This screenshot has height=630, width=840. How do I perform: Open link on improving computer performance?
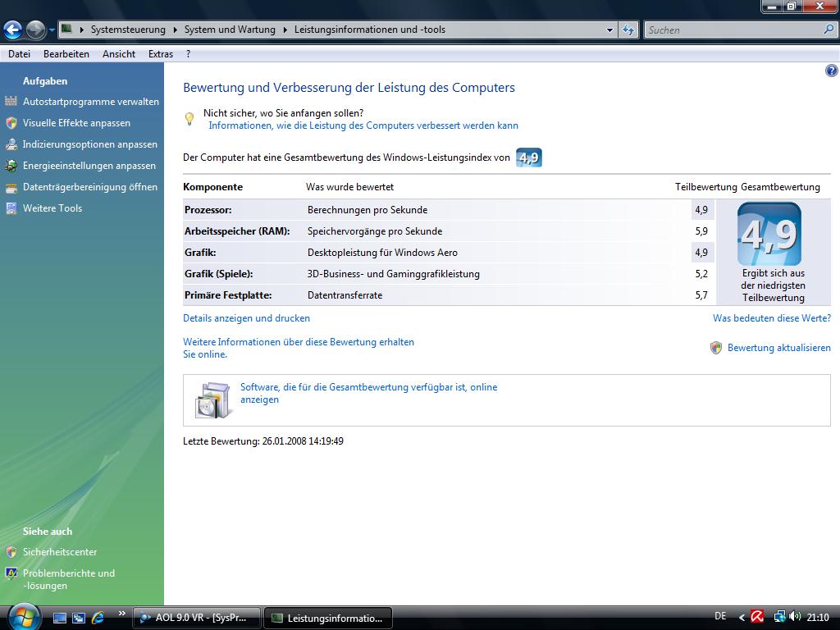point(363,126)
